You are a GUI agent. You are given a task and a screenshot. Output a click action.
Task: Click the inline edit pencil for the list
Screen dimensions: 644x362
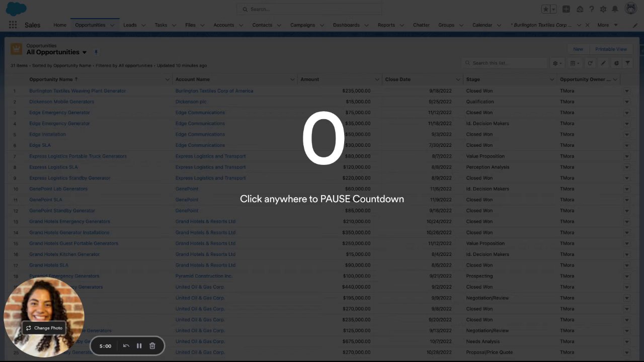pyautogui.click(x=603, y=63)
